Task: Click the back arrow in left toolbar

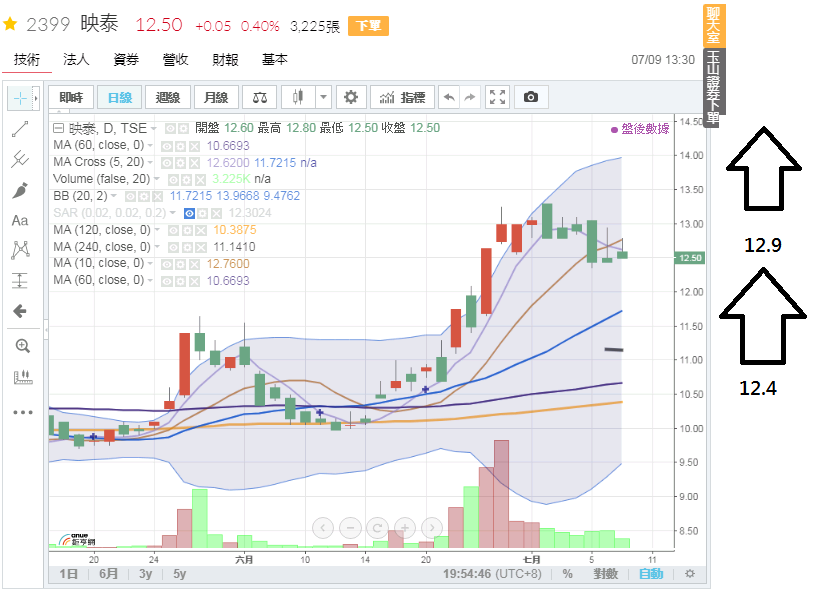Action: (x=20, y=311)
